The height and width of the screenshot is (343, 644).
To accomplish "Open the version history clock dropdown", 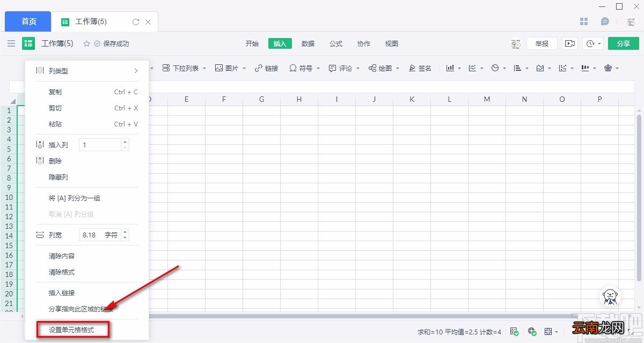I will tap(594, 43).
